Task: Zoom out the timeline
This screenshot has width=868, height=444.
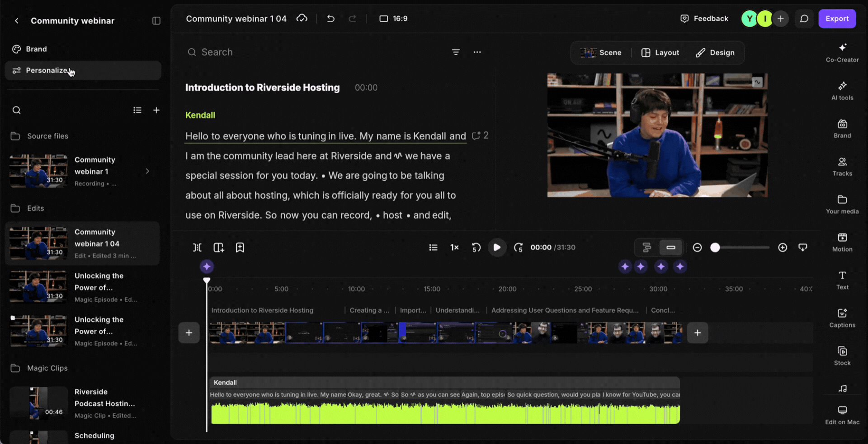Action: coord(697,248)
